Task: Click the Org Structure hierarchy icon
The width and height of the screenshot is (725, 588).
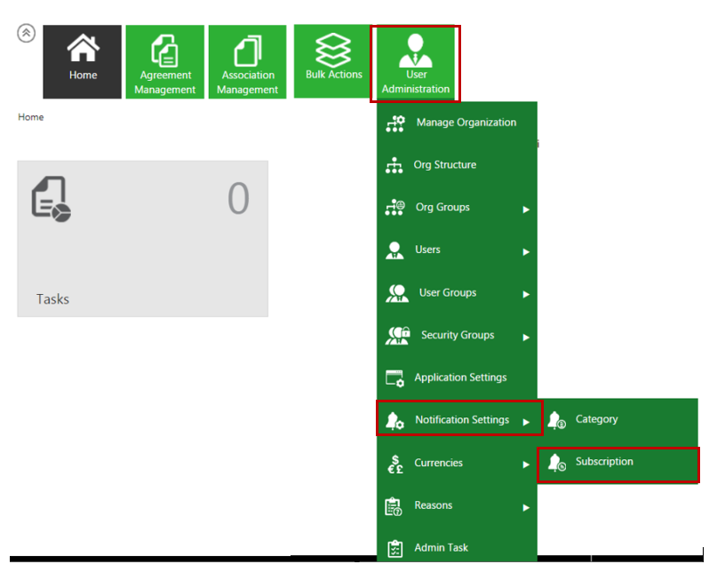Action: point(394,166)
